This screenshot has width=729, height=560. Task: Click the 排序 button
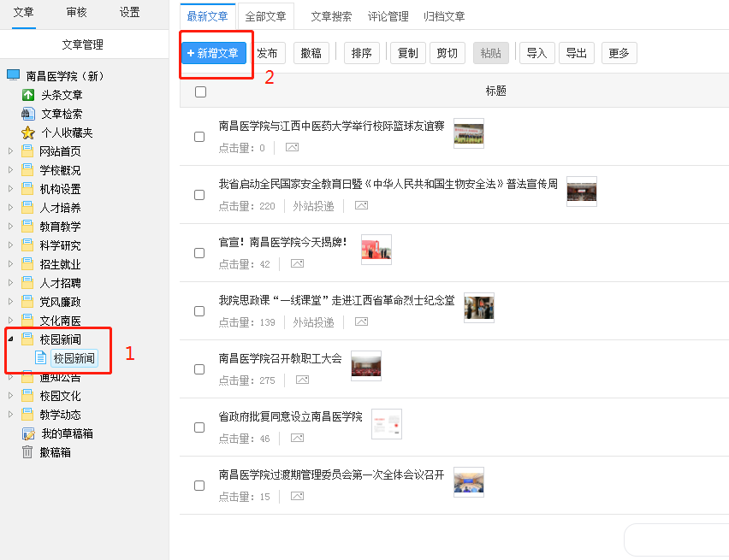(x=361, y=53)
